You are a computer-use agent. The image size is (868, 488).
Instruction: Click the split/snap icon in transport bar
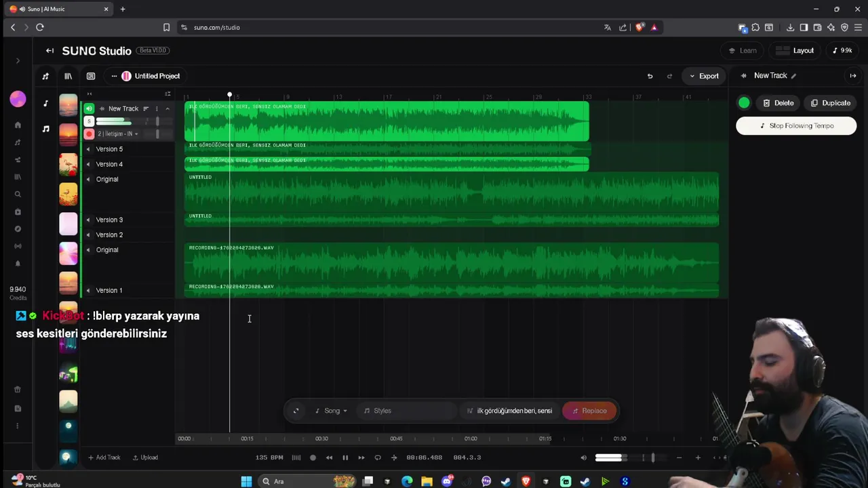(x=394, y=457)
